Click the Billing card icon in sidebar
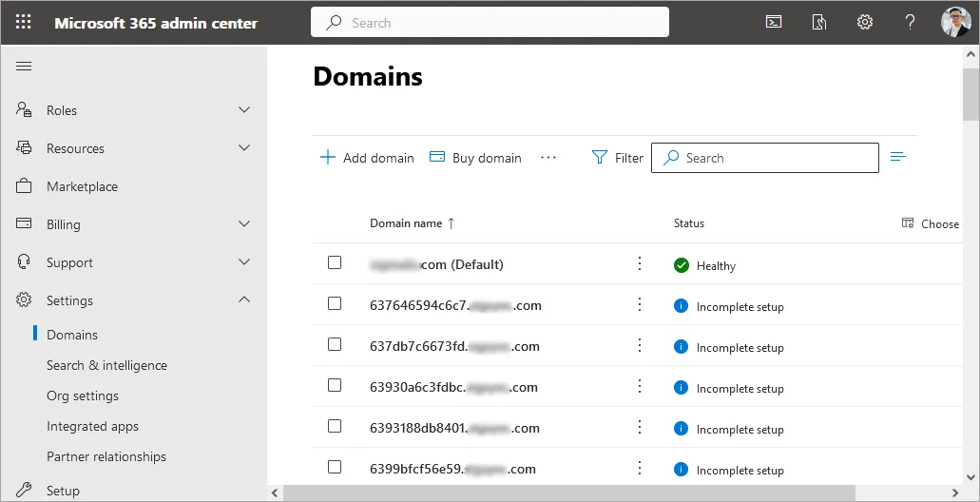This screenshot has width=980, height=502. (24, 223)
